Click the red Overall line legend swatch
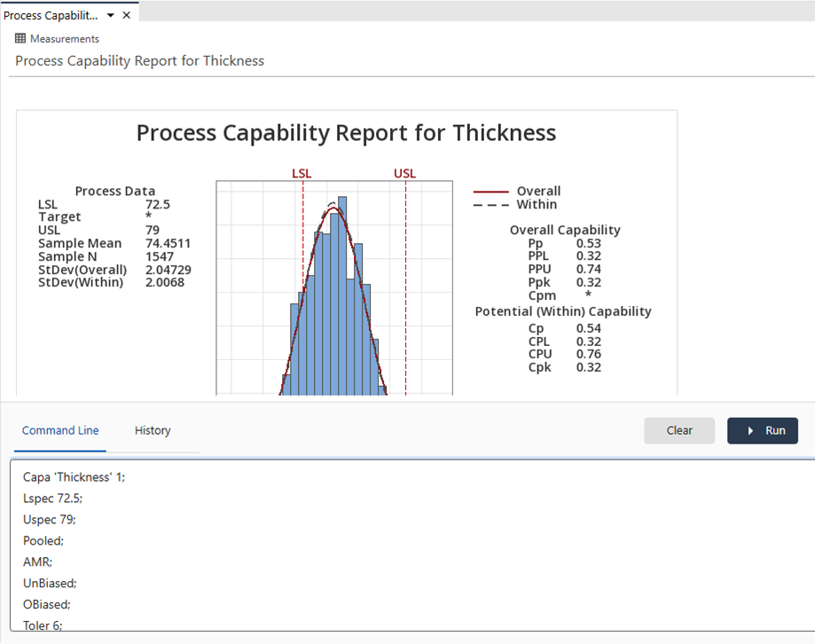 point(491,192)
